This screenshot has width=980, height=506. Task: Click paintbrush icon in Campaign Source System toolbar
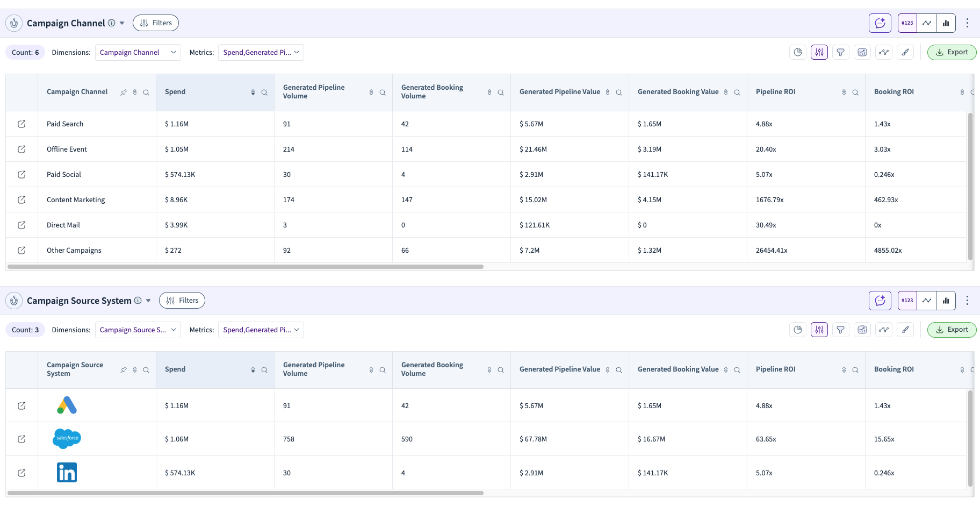(905, 330)
